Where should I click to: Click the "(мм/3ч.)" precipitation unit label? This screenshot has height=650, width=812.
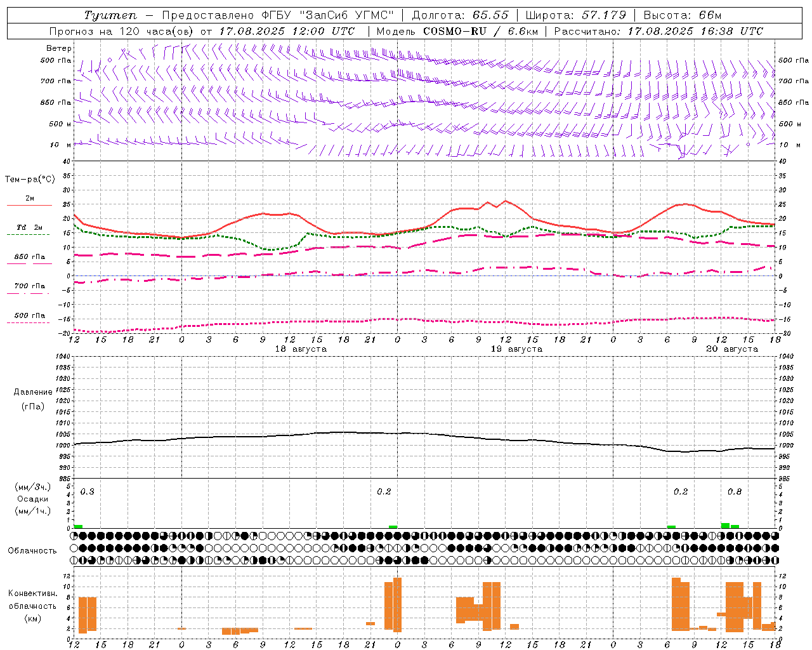tap(33, 487)
